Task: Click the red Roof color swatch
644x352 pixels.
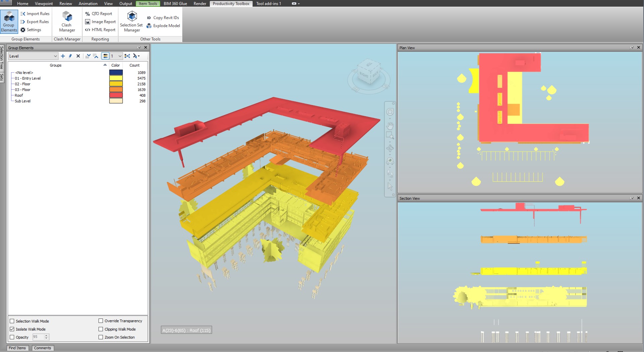Action: tap(116, 95)
